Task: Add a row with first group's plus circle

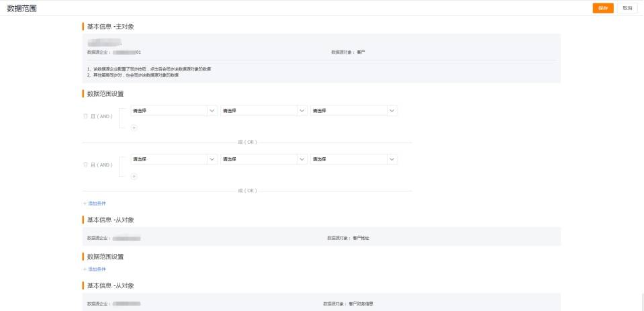Action: [134, 128]
